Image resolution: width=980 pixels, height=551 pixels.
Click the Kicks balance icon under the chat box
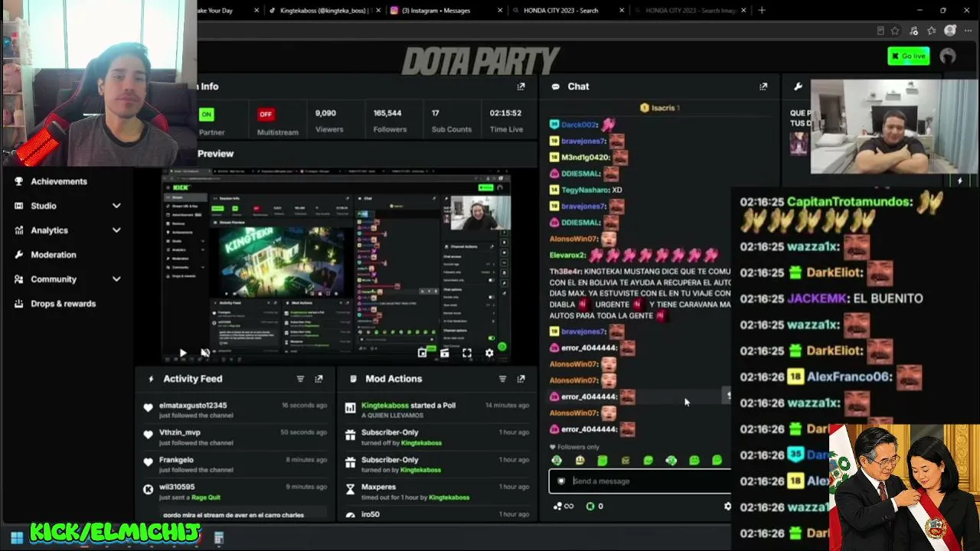(x=590, y=506)
